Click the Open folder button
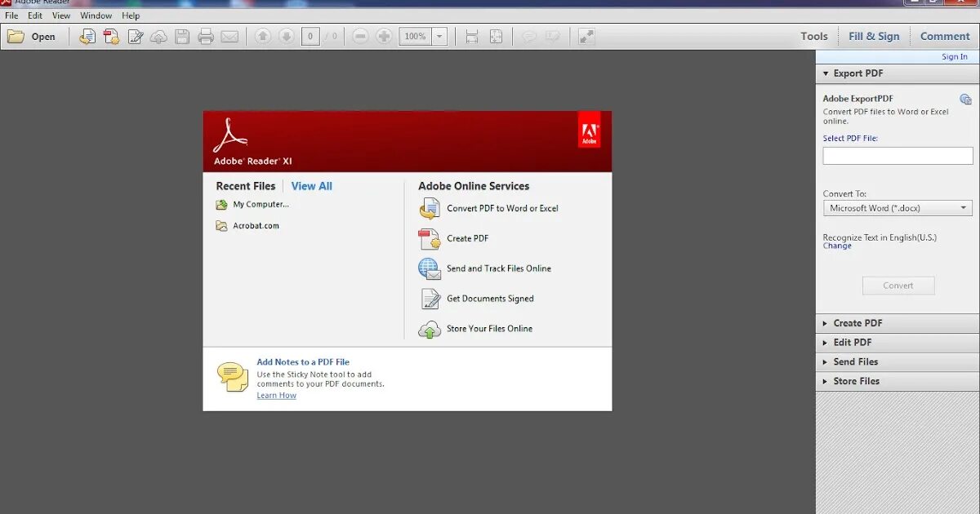Viewport: 980px width, 514px height. click(x=32, y=37)
